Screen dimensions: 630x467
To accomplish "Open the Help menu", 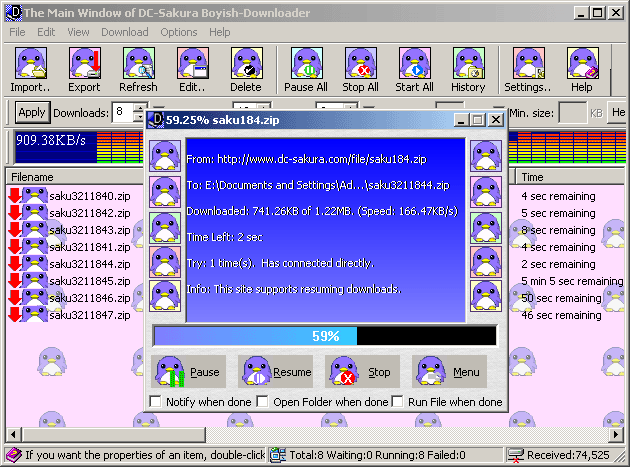I will 220,32.
